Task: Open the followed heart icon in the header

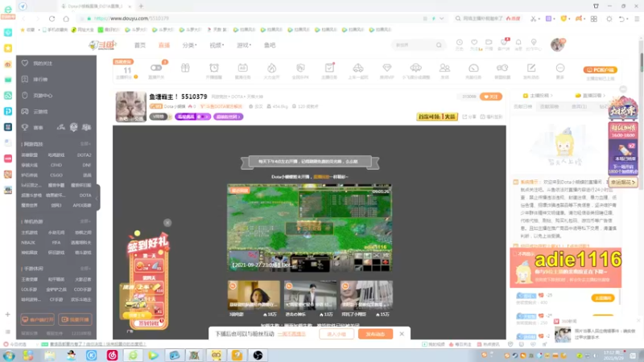Action: click(x=474, y=43)
